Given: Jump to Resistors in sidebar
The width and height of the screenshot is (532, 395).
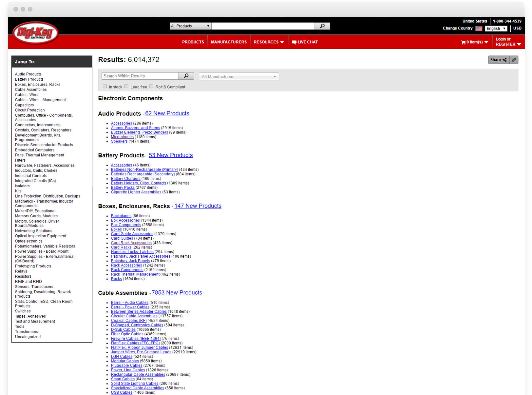Looking at the screenshot, I should click(23, 277).
